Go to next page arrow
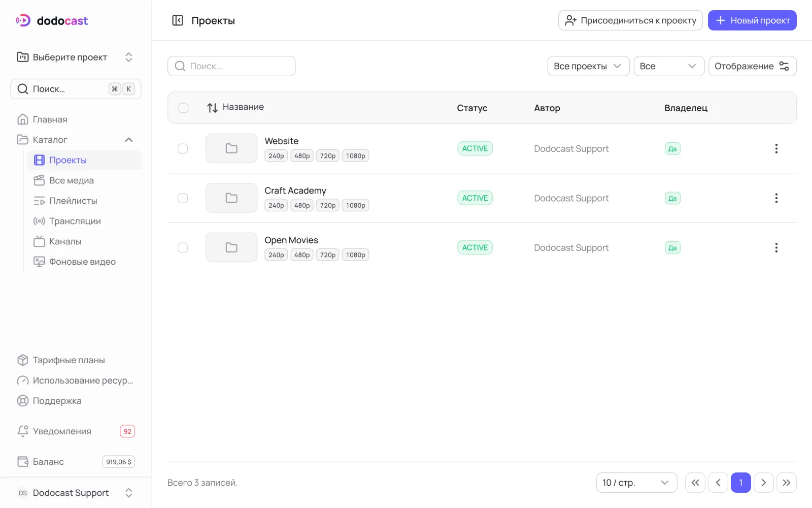Viewport: 812px width, 508px height. (764, 483)
